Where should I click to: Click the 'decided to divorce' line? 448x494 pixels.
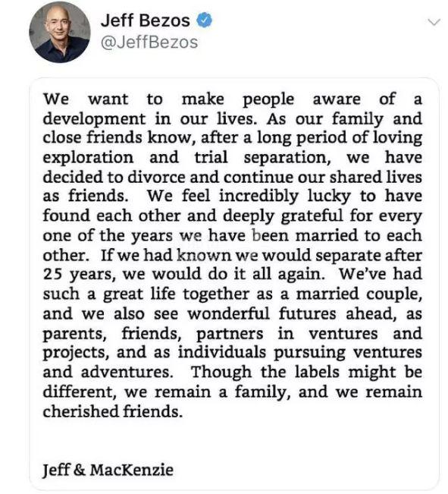233,177
